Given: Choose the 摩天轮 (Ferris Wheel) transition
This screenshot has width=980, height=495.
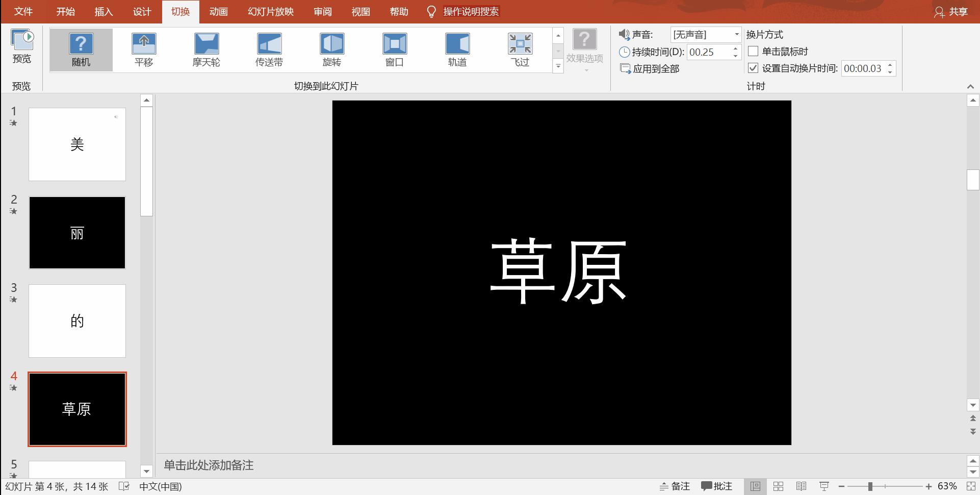Looking at the screenshot, I should click(x=207, y=48).
